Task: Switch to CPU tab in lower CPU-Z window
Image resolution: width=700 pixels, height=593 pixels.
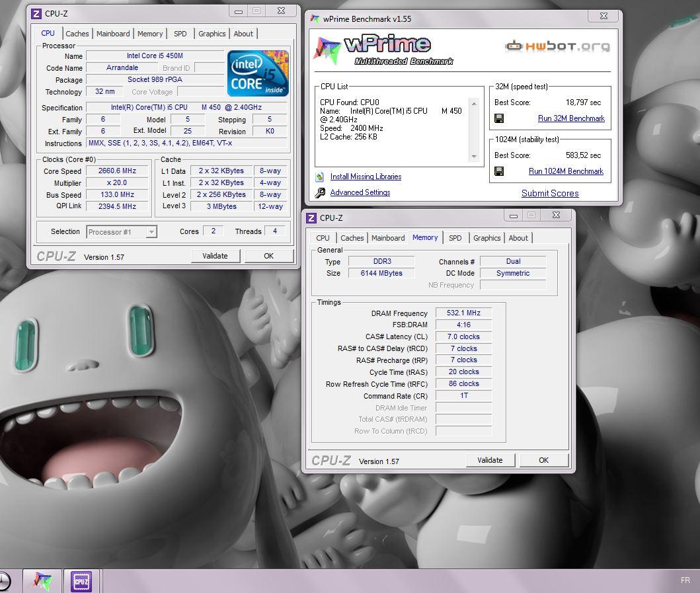Action: pos(323,238)
